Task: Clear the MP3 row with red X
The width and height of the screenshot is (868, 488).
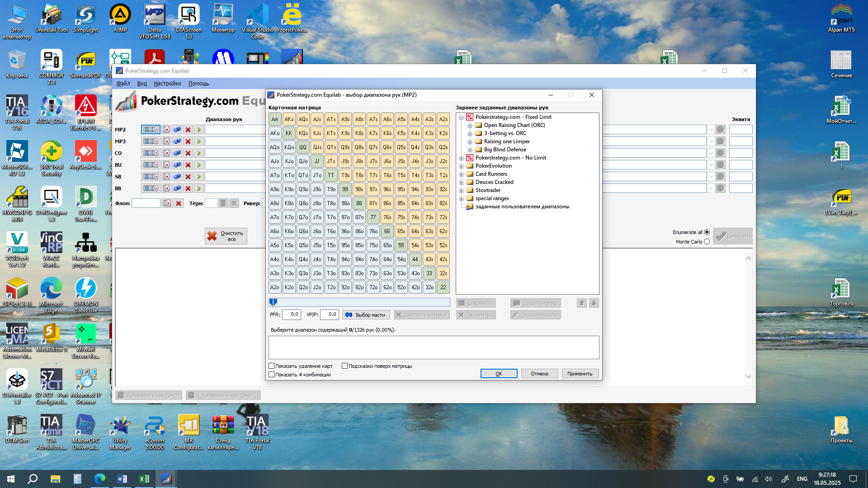Action: [x=188, y=141]
